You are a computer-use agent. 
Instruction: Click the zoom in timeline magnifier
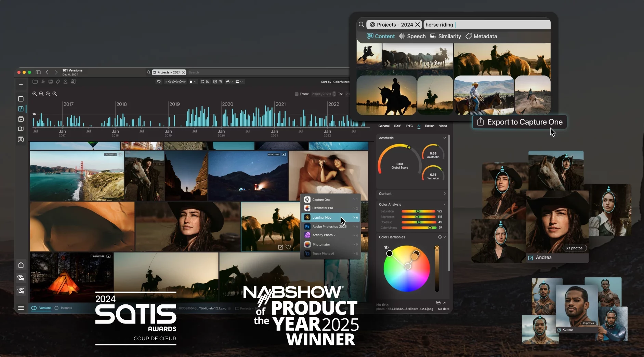[x=35, y=94]
